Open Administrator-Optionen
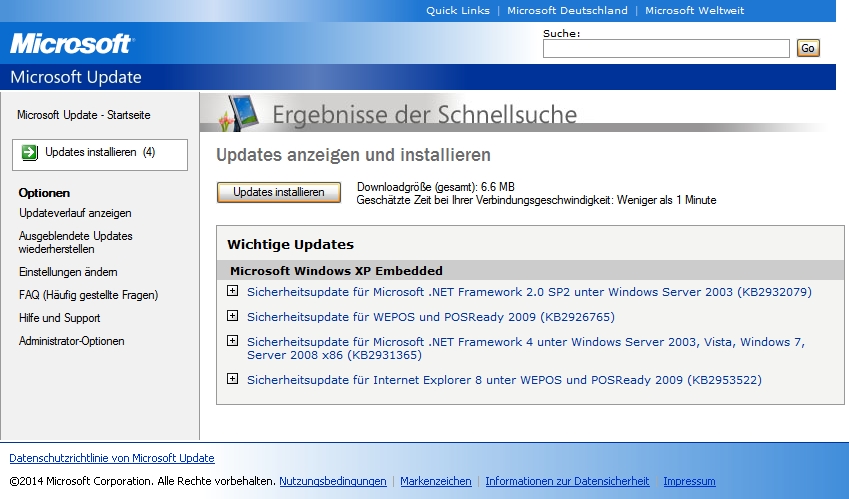 pyautogui.click(x=71, y=341)
